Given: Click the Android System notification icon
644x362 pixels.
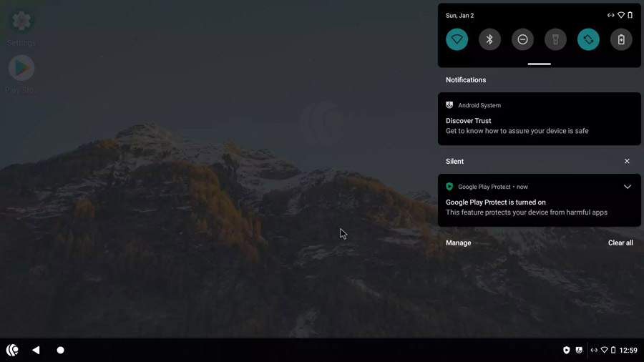Looking at the screenshot, I should tap(449, 105).
